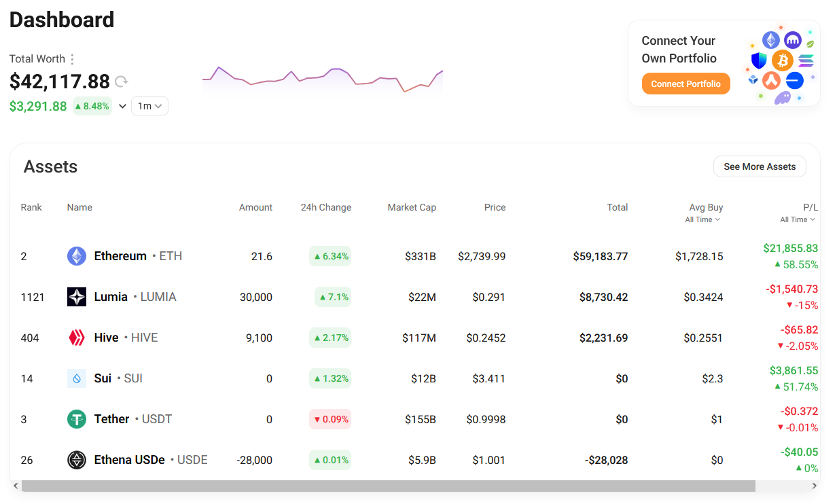Click the Ethena USDe coin icon

pyautogui.click(x=77, y=460)
